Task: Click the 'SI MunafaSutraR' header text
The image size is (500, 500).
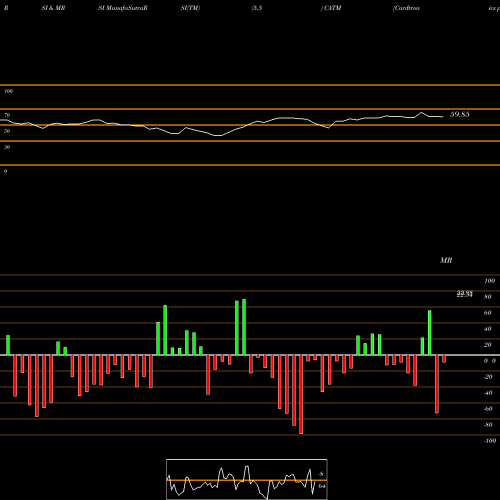Action: (x=123, y=8)
